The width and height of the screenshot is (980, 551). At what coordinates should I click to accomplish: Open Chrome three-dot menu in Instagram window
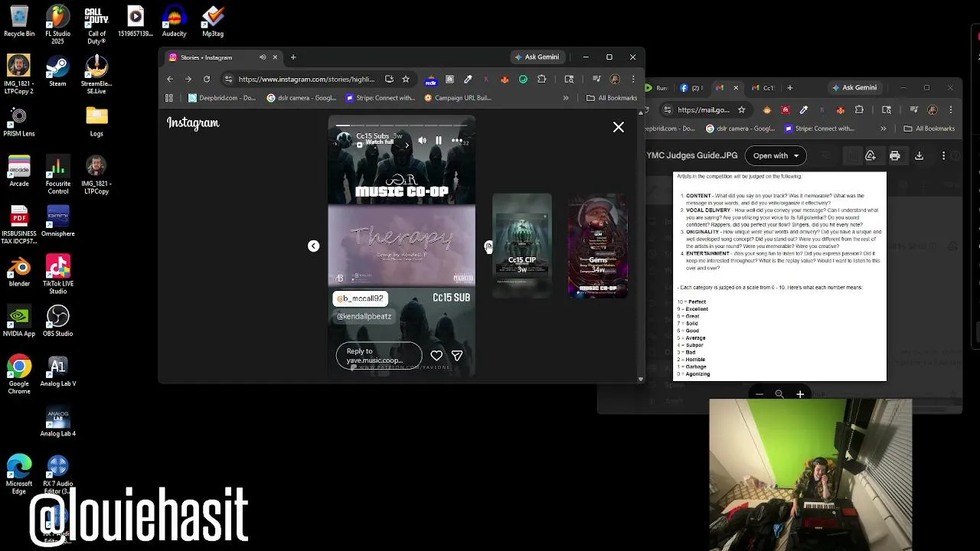(633, 79)
